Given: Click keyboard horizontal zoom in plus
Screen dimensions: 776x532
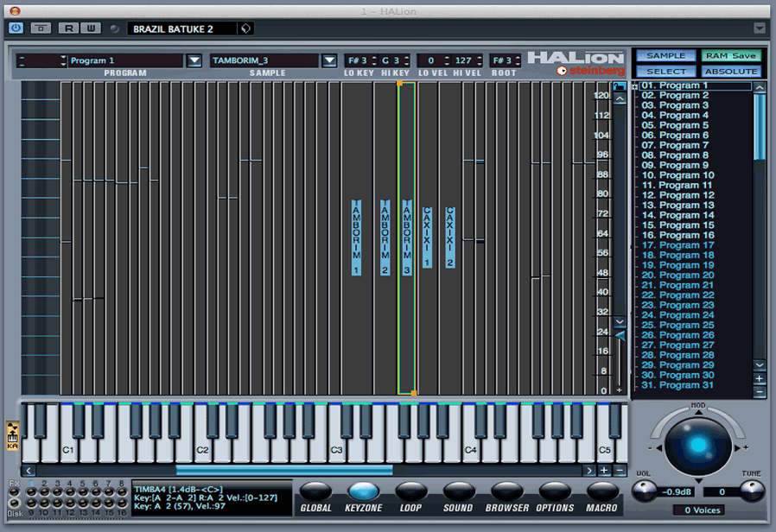Looking at the screenshot, I should 604,470.
